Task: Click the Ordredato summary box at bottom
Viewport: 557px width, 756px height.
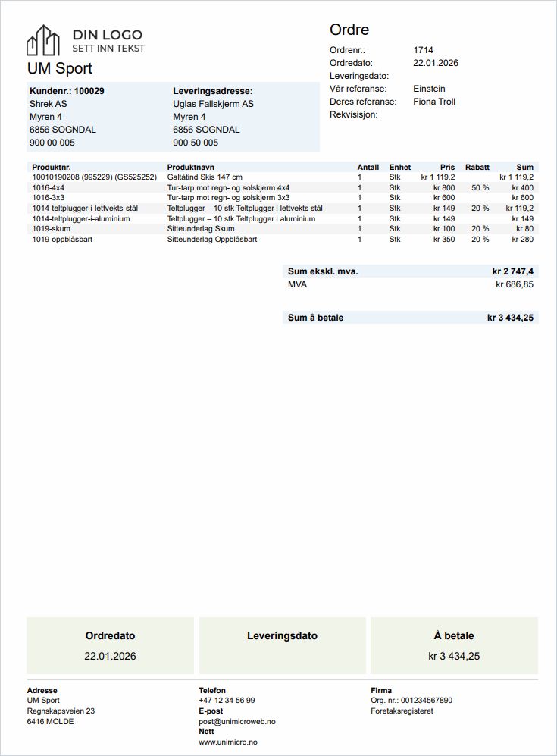Action: pyautogui.click(x=110, y=645)
